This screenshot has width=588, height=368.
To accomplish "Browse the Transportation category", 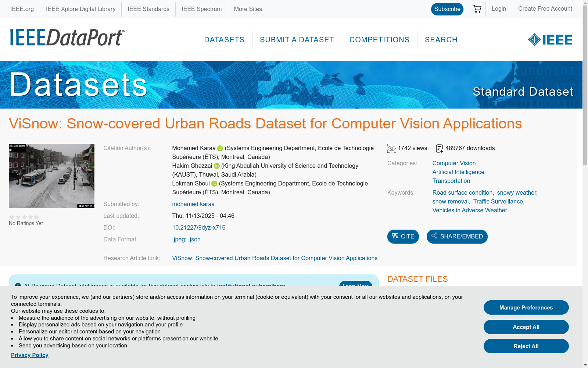I will [451, 181].
